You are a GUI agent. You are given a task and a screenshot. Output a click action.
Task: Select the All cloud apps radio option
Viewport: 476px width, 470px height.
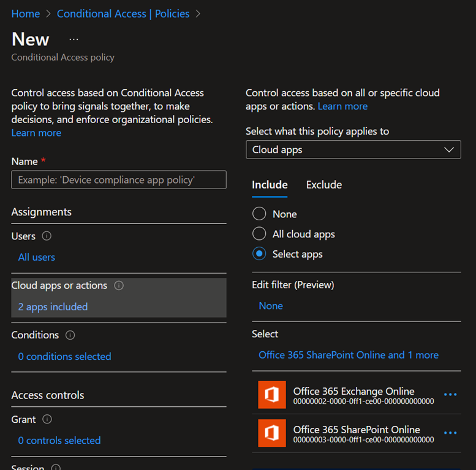(x=259, y=234)
